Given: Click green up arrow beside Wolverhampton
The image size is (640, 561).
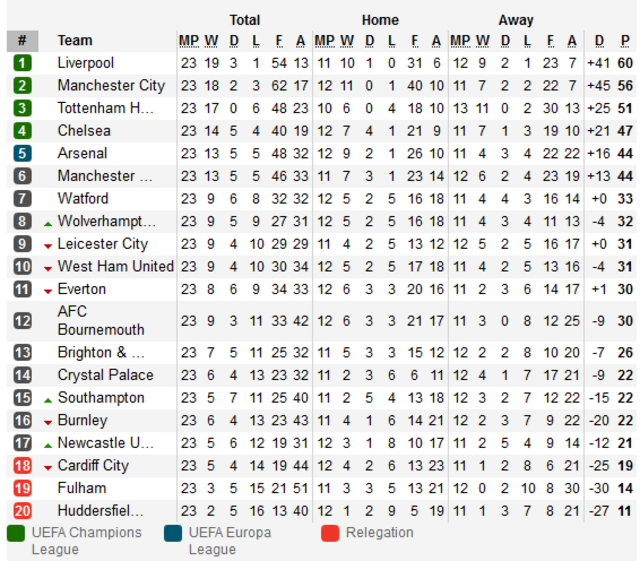Looking at the screenshot, I should 48,223.
